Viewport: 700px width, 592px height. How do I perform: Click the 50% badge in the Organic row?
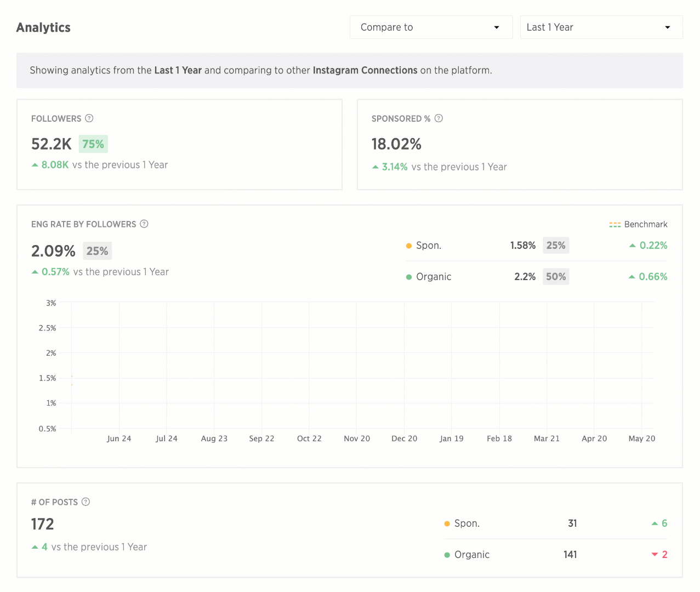click(556, 277)
